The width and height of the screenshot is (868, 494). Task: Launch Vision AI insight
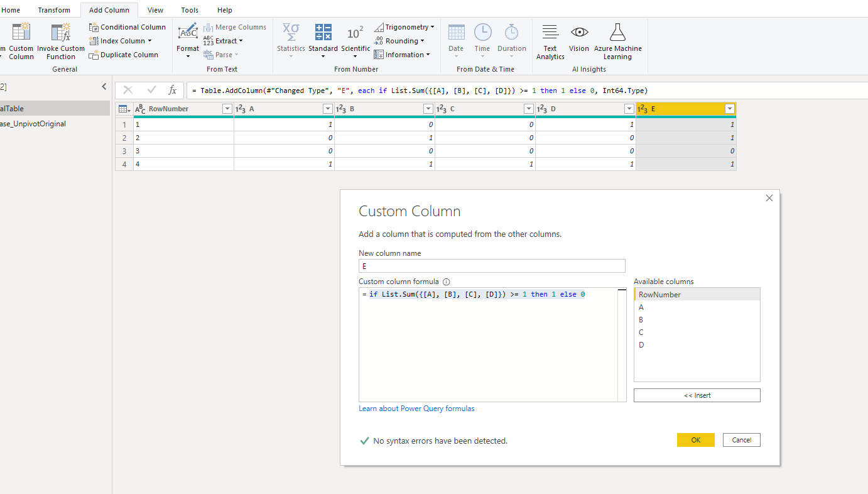pos(579,39)
